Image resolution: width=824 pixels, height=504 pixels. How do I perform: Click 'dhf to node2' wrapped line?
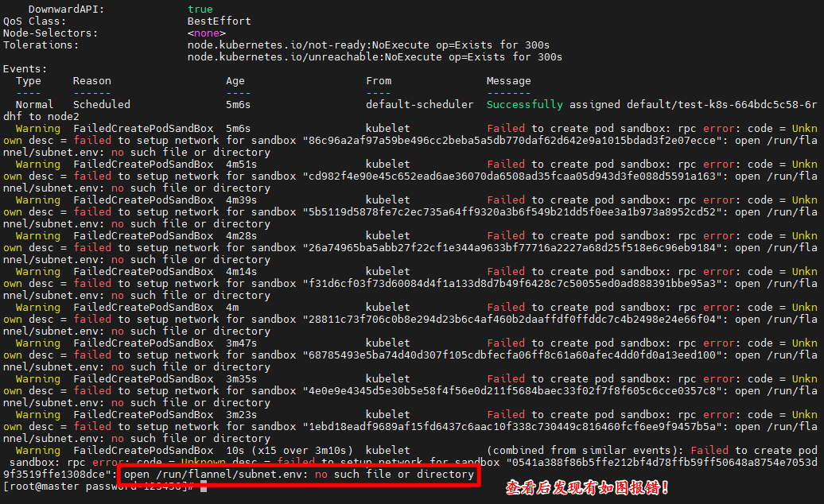tap(41, 117)
